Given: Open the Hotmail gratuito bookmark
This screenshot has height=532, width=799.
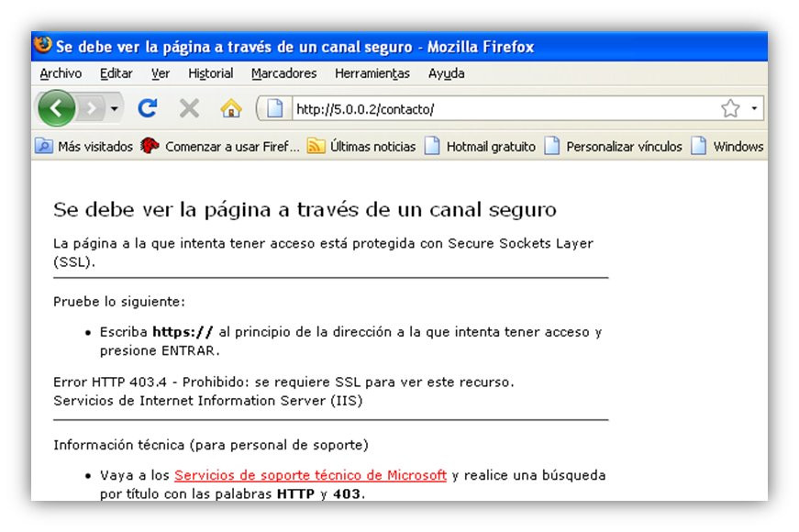Looking at the screenshot, I should pos(480,147).
